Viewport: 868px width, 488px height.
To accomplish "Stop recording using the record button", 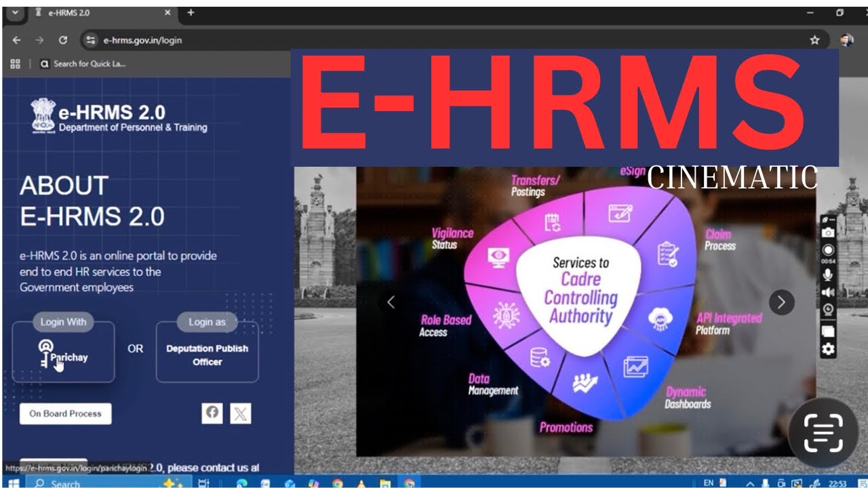I will [x=828, y=250].
